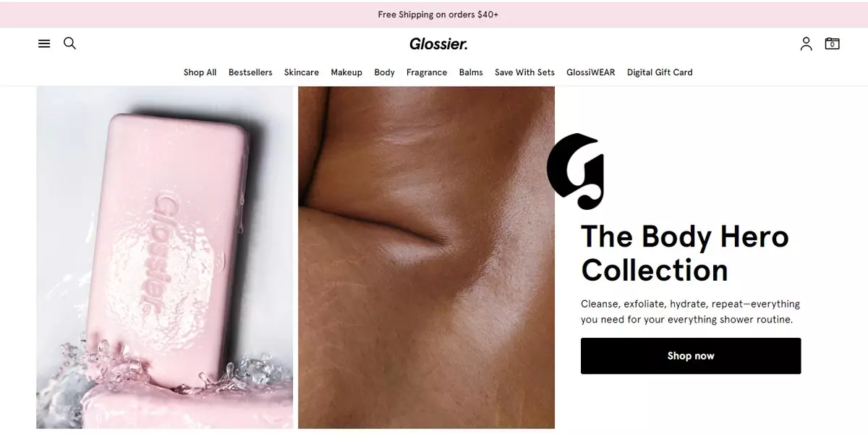Click the black Glossier G emblem
The height and width of the screenshot is (434, 868).
(x=576, y=171)
